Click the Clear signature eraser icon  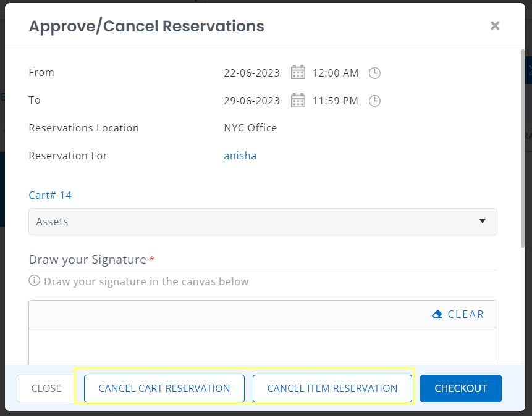pos(437,314)
